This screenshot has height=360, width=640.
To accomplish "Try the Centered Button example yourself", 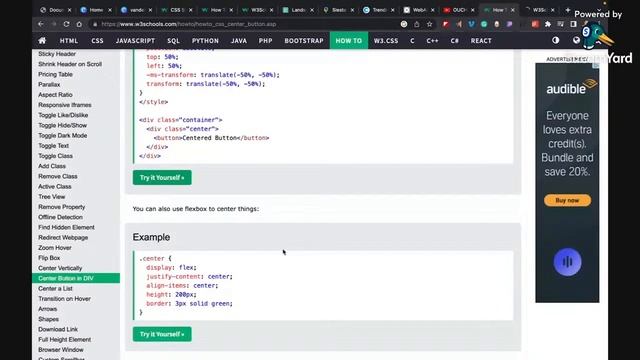I will pos(162,178).
